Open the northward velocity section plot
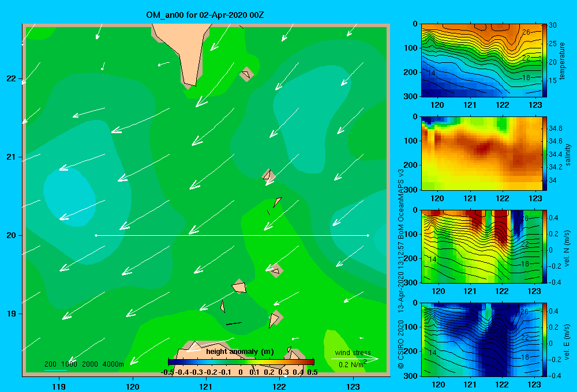577x392 pixels. tap(482, 247)
